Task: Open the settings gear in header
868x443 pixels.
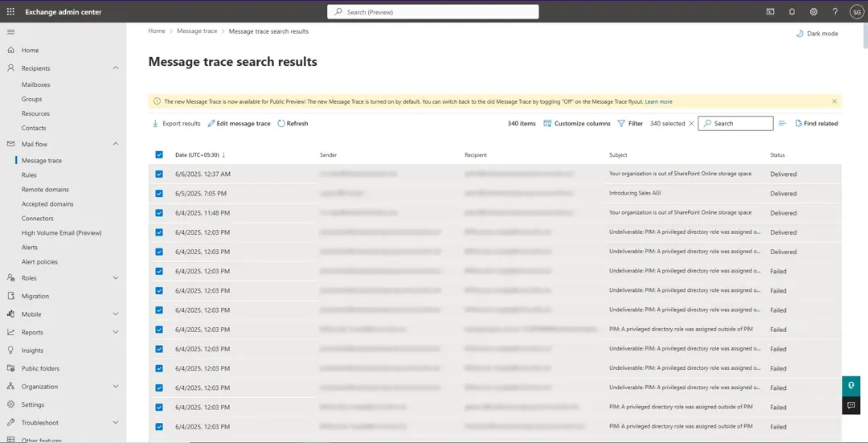Action: (x=813, y=11)
